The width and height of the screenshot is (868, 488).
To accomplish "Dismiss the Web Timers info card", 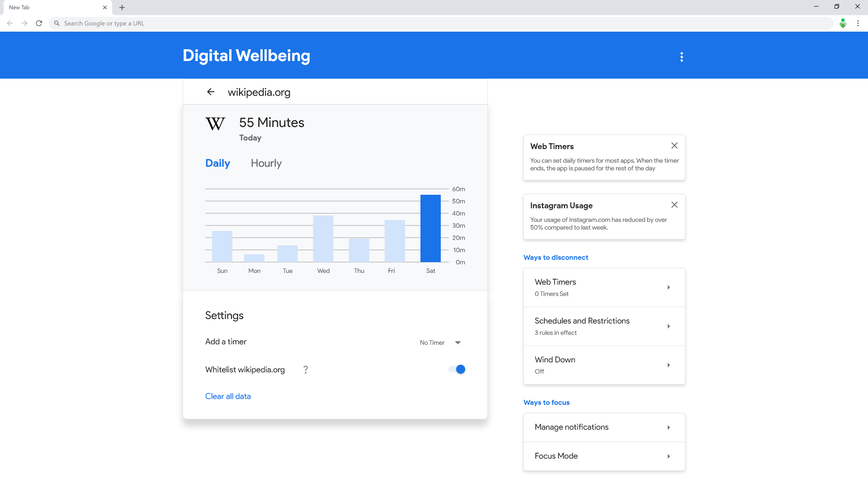I will pos(674,145).
